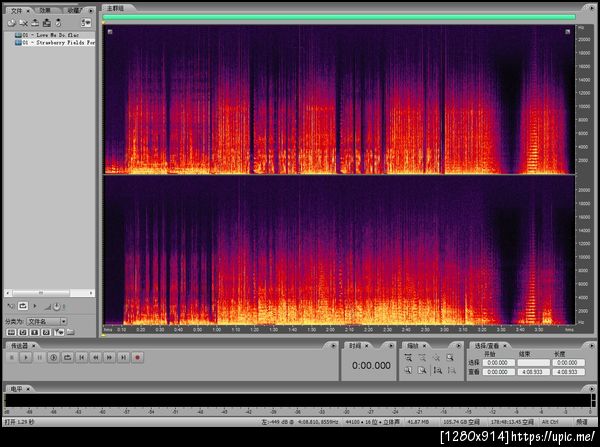Click Zoom Out Full icon in zoom panel
600x447 pixels.
(x=436, y=358)
